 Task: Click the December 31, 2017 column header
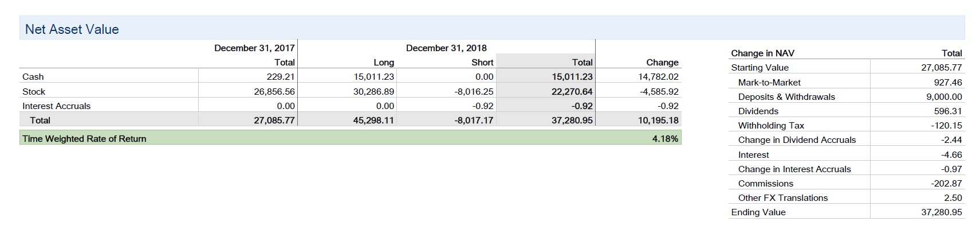click(254, 48)
